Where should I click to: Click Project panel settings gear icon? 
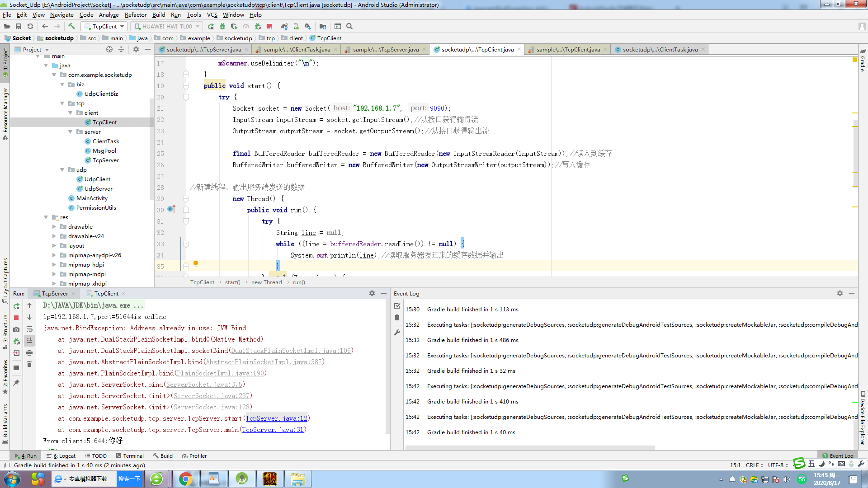136,49
